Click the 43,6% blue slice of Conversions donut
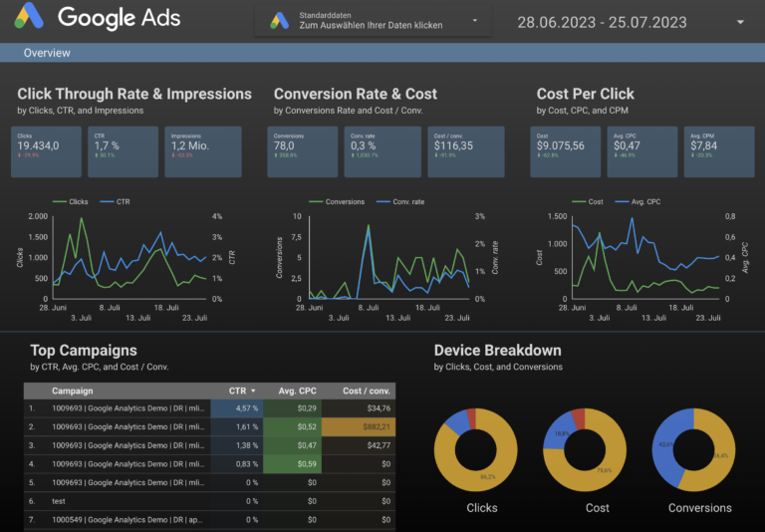Image resolution: width=765 pixels, height=532 pixels. (665, 444)
